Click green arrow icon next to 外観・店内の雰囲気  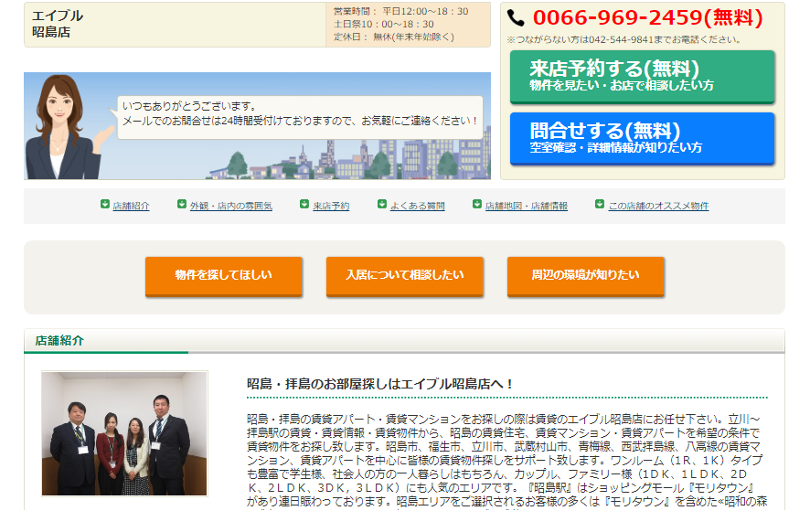point(182,205)
